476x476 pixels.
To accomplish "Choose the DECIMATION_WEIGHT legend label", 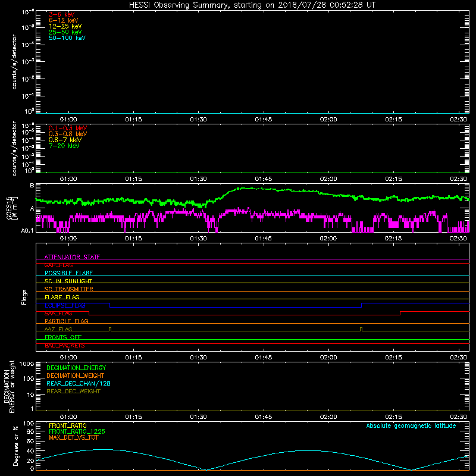I will [76, 375].
